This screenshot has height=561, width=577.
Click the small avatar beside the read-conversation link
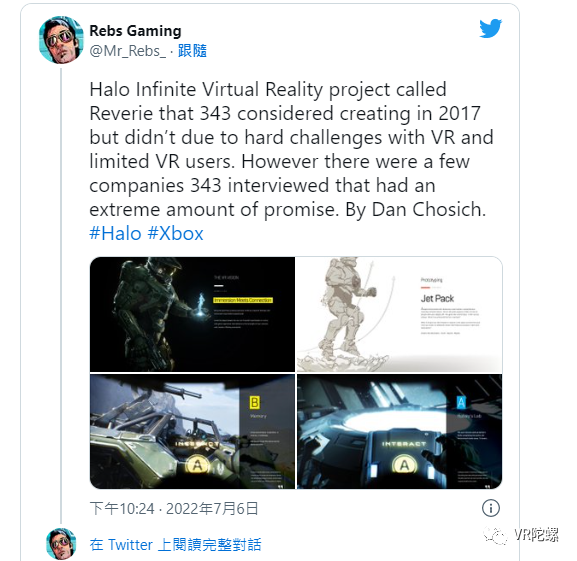(61, 544)
